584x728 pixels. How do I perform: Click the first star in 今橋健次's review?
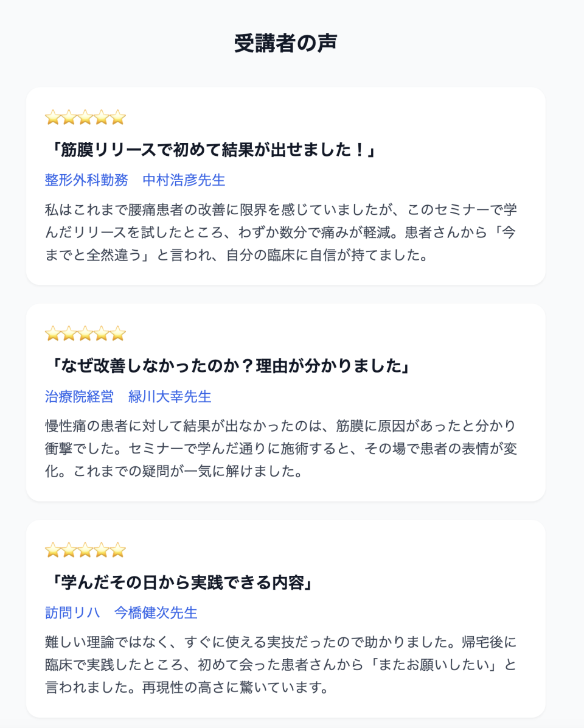pos(53,550)
